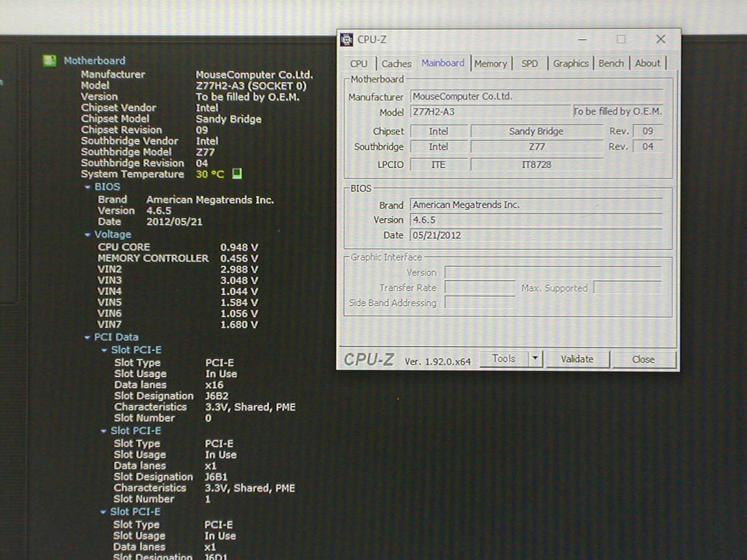
Task: Click the 'Ver. 1.92.0.x64' version text
Action: tap(438, 361)
